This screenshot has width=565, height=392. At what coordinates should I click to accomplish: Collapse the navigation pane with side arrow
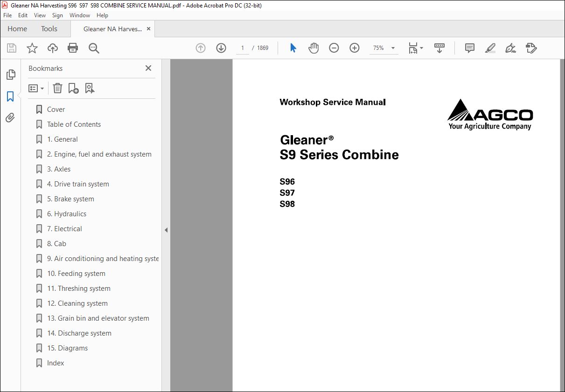click(x=166, y=230)
